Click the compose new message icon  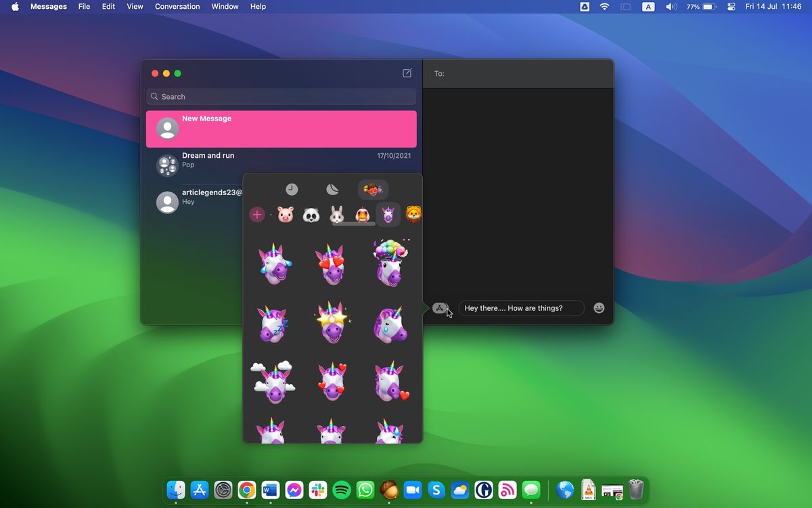(x=407, y=73)
